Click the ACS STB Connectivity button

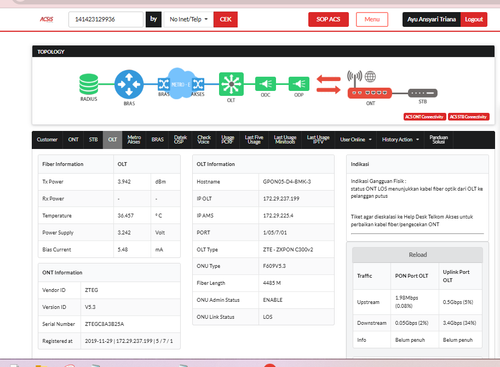click(x=468, y=117)
